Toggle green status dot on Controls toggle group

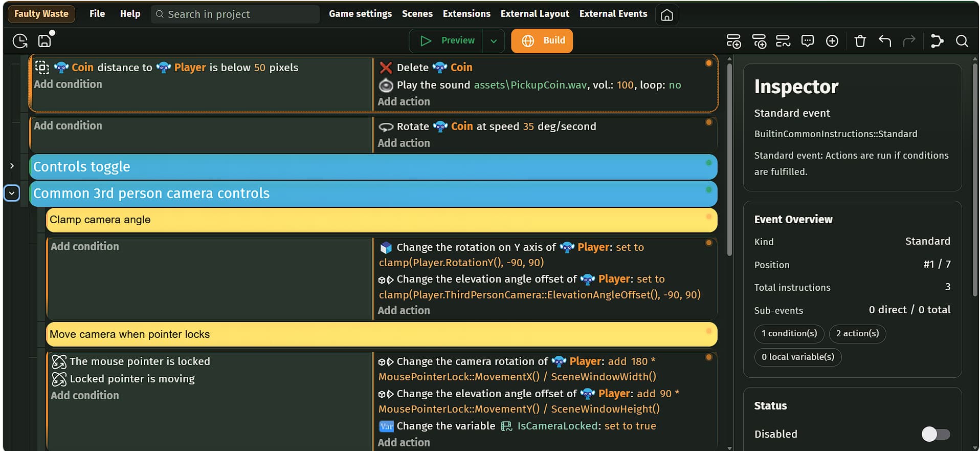(x=708, y=163)
